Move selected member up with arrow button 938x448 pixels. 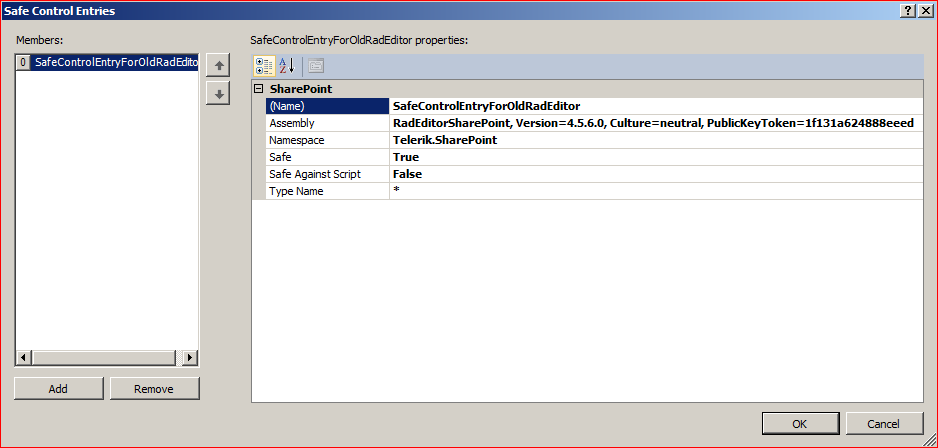tap(217, 65)
